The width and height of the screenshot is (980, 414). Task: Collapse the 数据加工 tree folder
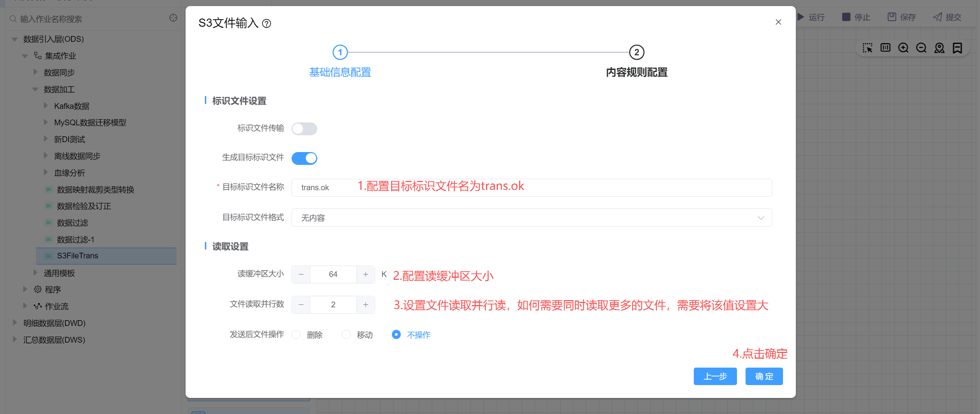[35, 90]
